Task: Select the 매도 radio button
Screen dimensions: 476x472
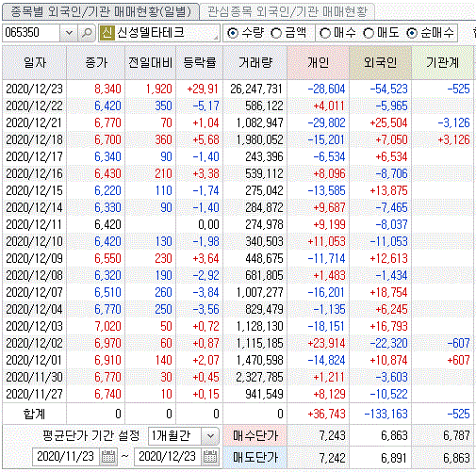Action: point(369,33)
